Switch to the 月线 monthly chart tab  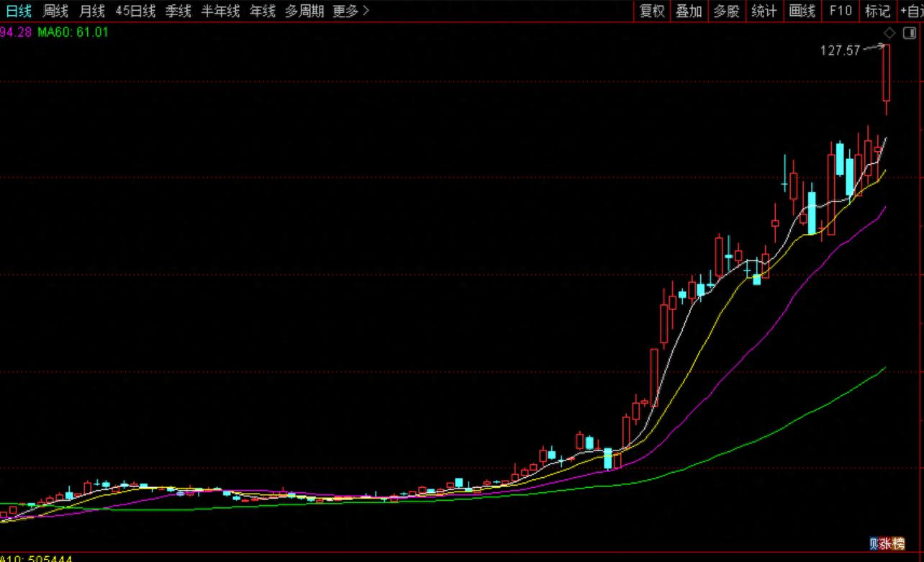point(91,11)
